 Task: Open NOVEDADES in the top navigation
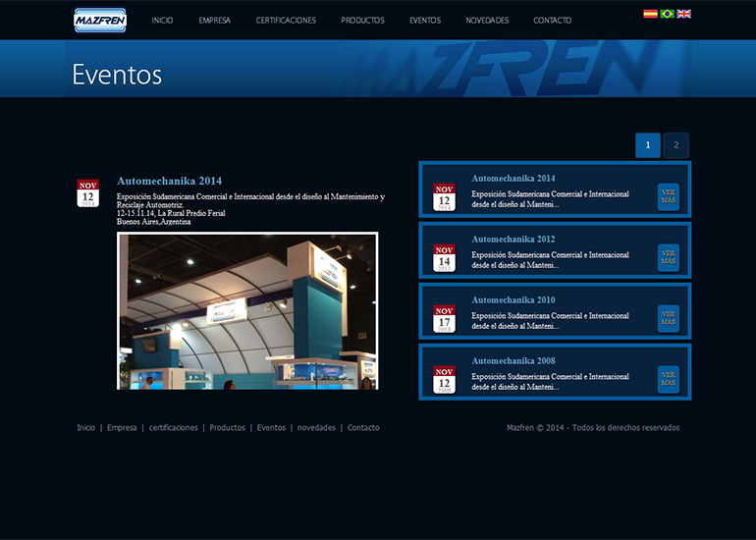tap(487, 21)
